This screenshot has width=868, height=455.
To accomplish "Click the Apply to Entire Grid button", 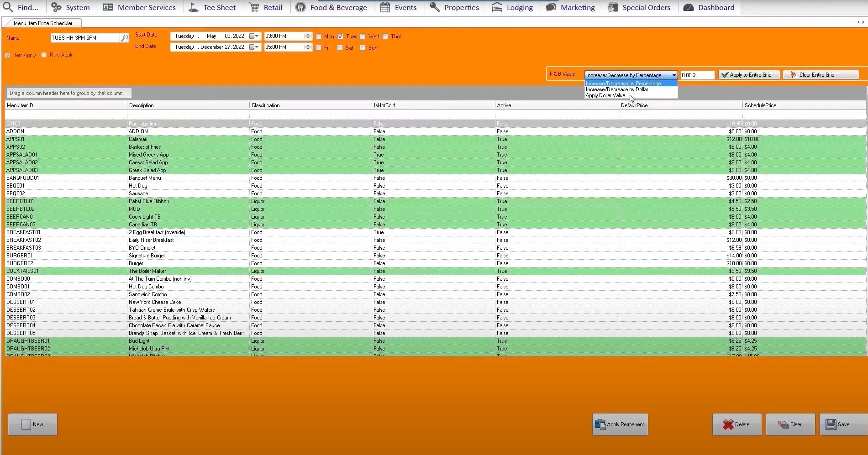I will tap(748, 74).
